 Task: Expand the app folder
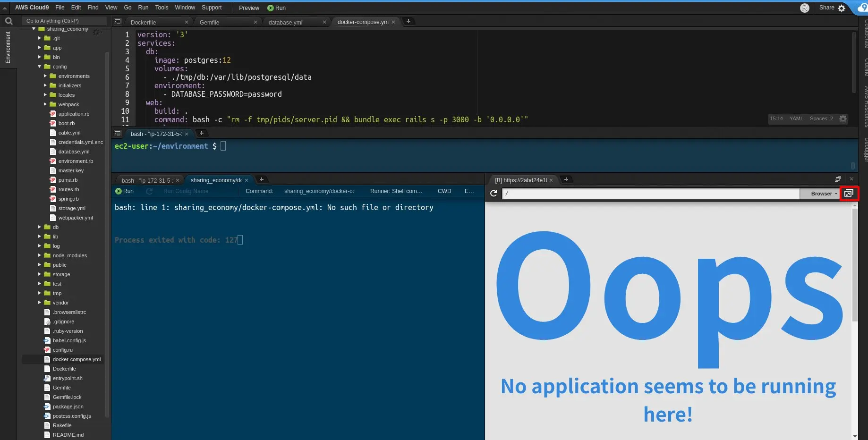pos(40,48)
